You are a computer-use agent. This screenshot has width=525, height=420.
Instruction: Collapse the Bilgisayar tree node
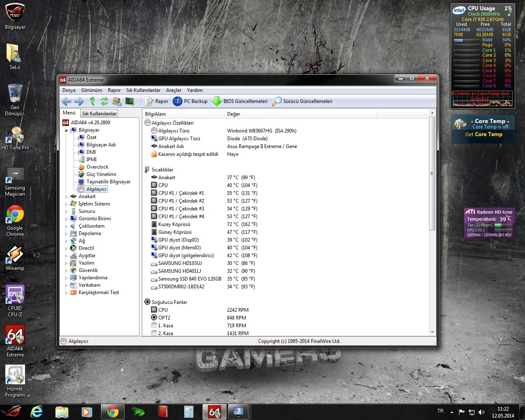[66, 130]
